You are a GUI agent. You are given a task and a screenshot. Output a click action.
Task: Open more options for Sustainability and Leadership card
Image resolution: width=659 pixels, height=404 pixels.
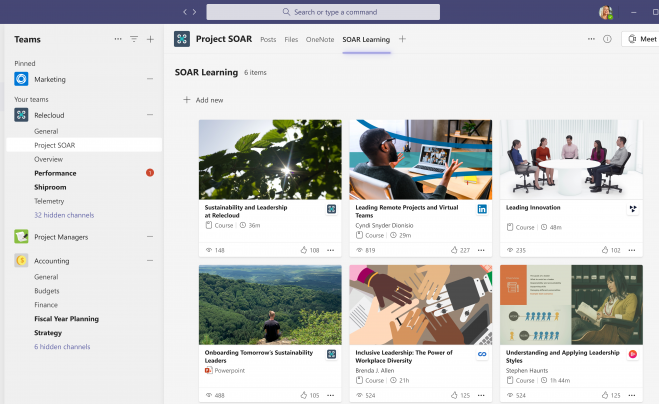(331, 250)
